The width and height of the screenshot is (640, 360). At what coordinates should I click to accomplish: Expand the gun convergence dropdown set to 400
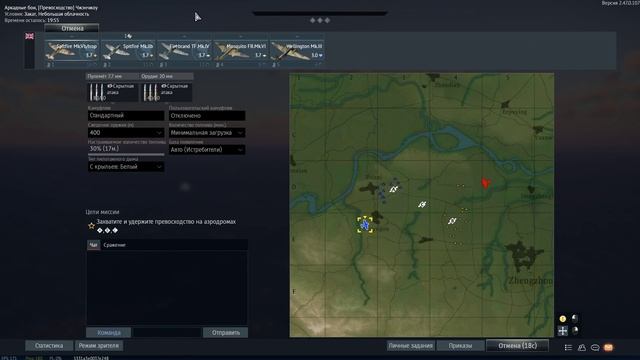click(x=126, y=133)
